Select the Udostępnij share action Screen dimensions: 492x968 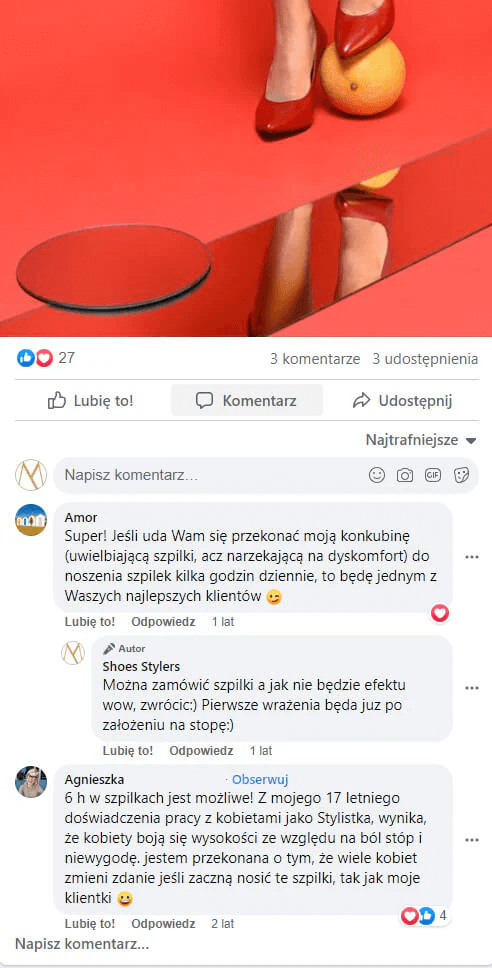pos(402,401)
